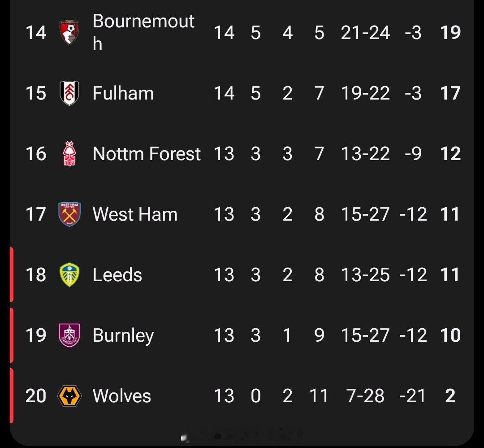Click the Bournemouth club crest
The image size is (484, 448).
tap(69, 32)
